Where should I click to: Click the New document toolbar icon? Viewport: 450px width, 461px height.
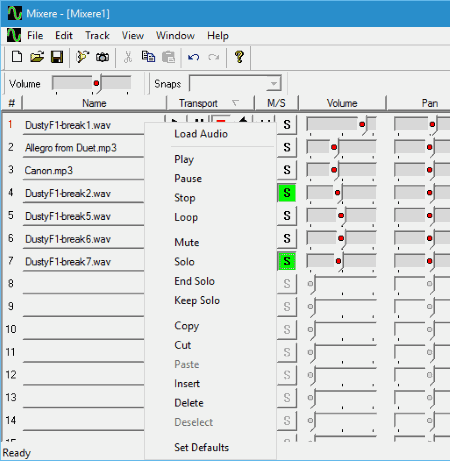17,57
